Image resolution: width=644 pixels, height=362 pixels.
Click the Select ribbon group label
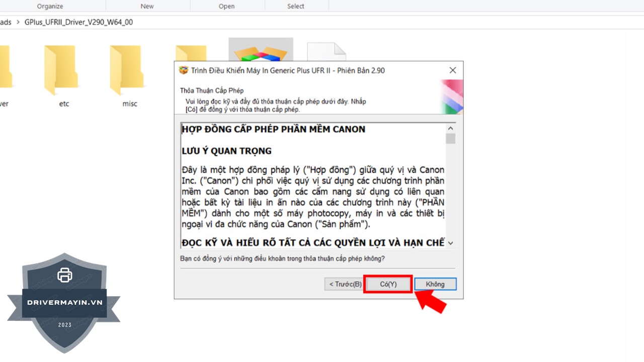(x=295, y=6)
